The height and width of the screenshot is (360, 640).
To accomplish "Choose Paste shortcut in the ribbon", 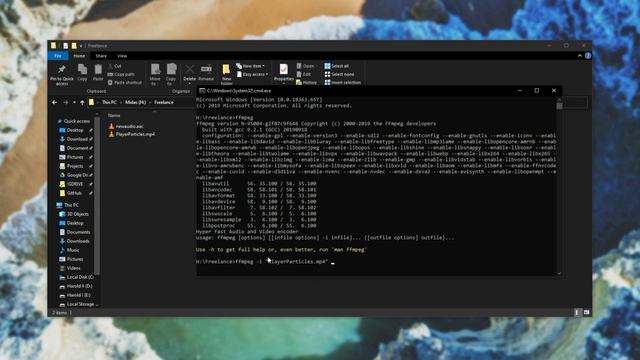I will click(125, 82).
